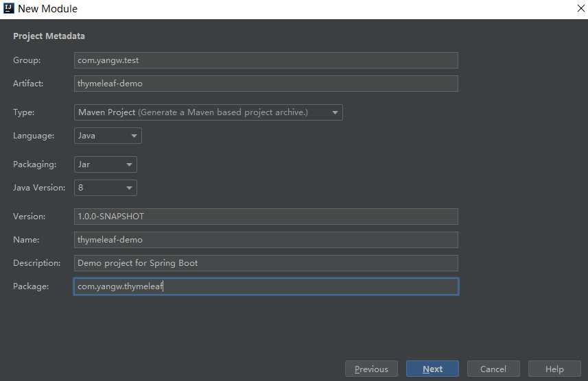Screen dimensions: 588x381
Task: Focus the Artifact text field
Action: (266, 84)
